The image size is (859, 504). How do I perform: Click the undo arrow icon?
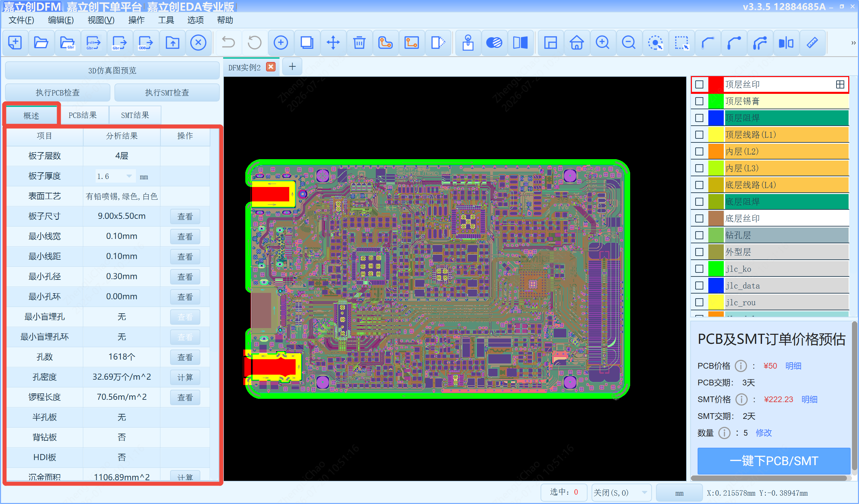pyautogui.click(x=228, y=43)
